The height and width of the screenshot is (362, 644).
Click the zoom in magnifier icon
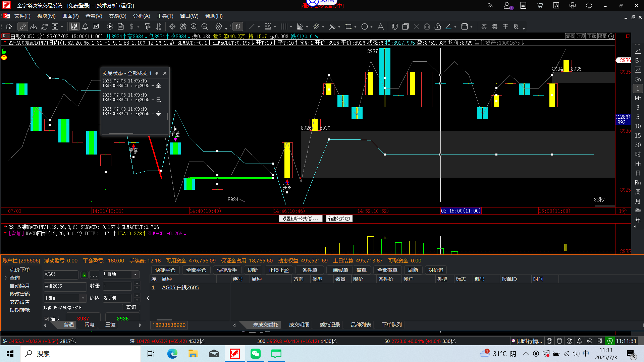click(194, 26)
